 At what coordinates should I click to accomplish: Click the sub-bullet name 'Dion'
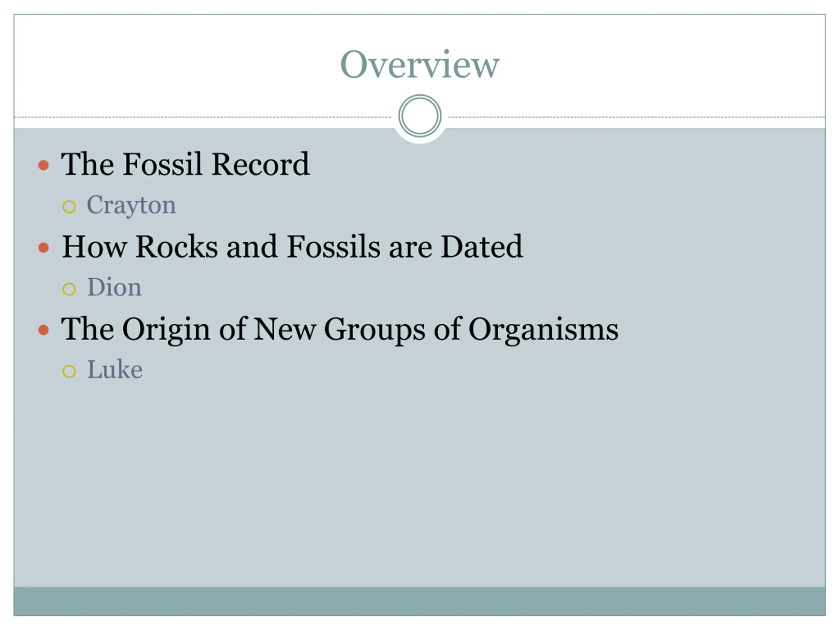pos(114,287)
